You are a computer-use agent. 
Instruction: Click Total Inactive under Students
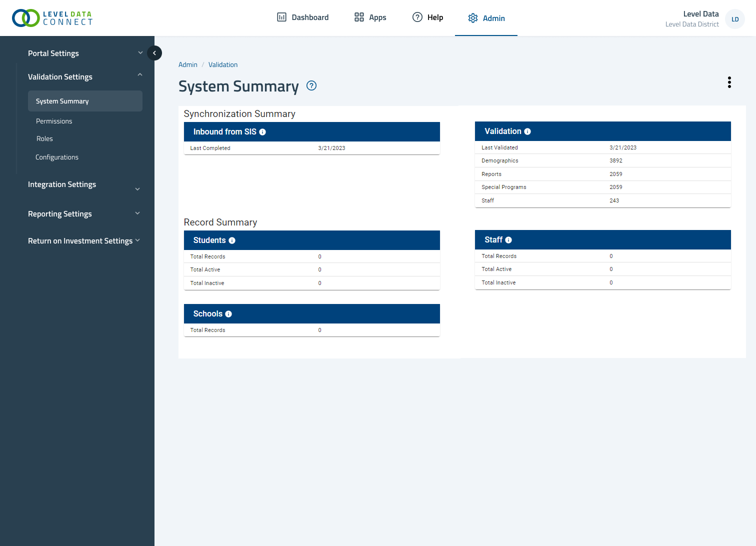click(207, 283)
